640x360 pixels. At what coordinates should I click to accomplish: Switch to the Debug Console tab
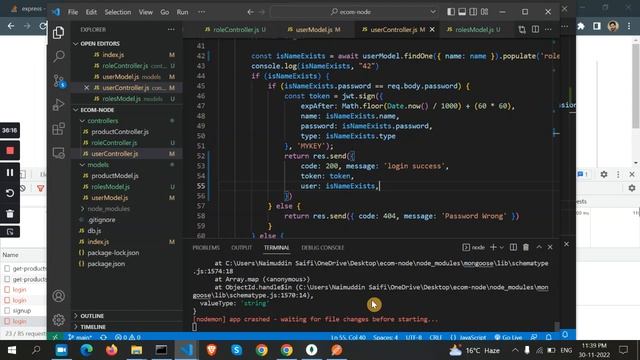(x=322, y=248)
